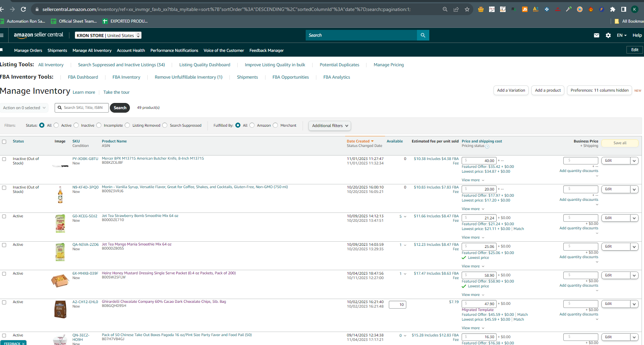Open the RS extension icon
This screenshot has width=644, height=345.
point(514,9)
